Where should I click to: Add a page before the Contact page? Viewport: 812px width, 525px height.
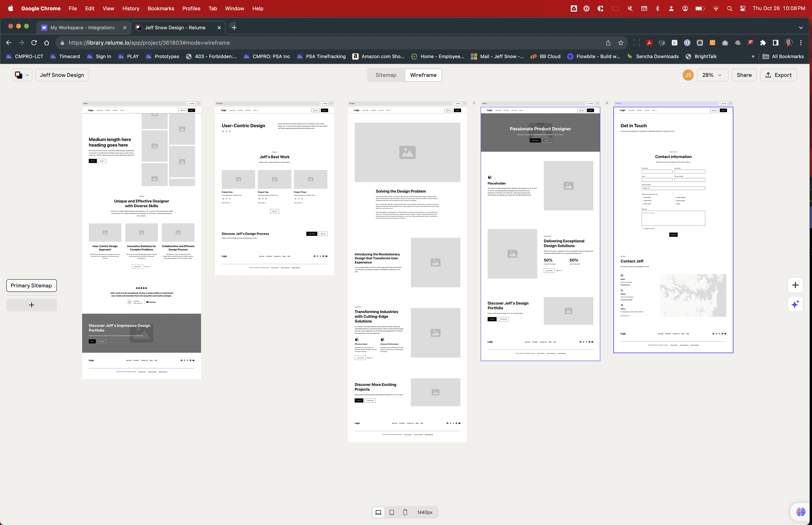pyautogui.click(x=607, y=103)
